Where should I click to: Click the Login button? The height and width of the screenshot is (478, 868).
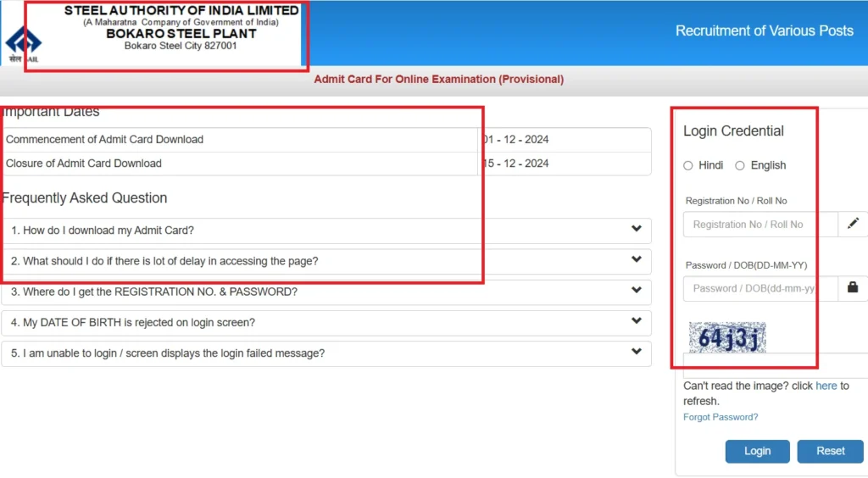757,451
